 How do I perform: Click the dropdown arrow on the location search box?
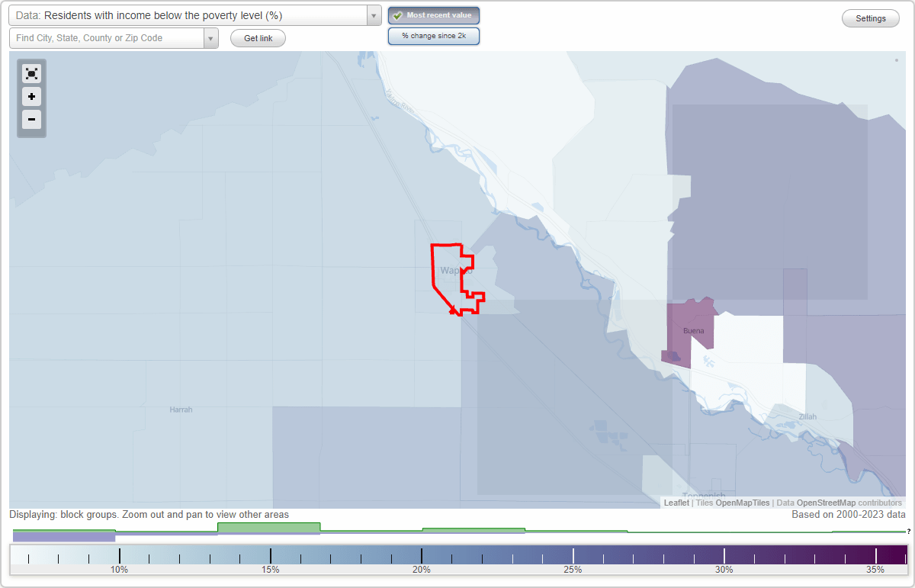[211, 37]
